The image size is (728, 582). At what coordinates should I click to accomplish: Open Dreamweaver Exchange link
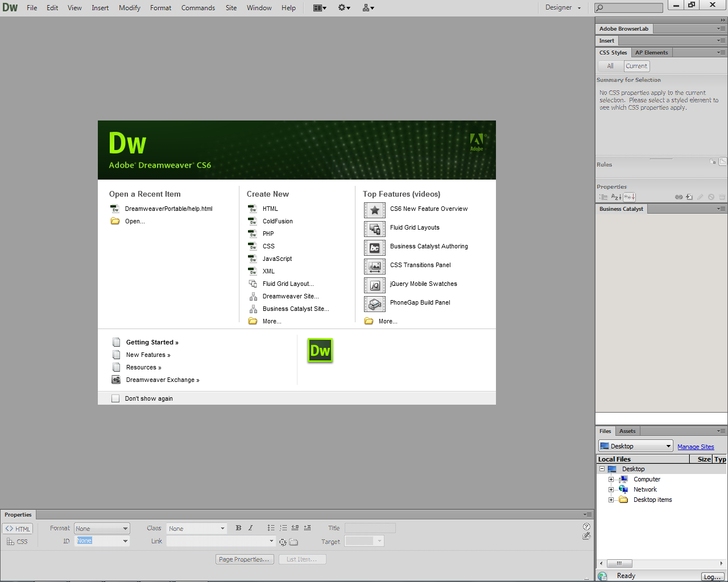coord(163,380)
